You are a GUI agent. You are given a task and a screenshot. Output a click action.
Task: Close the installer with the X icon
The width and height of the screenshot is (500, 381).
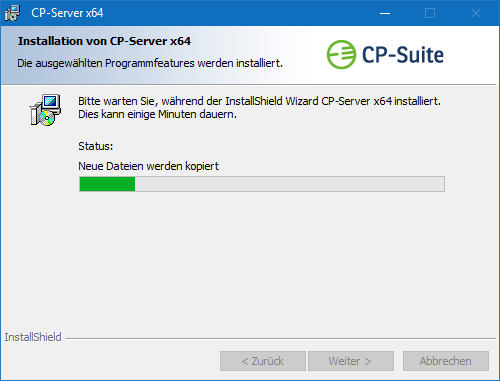476,13
